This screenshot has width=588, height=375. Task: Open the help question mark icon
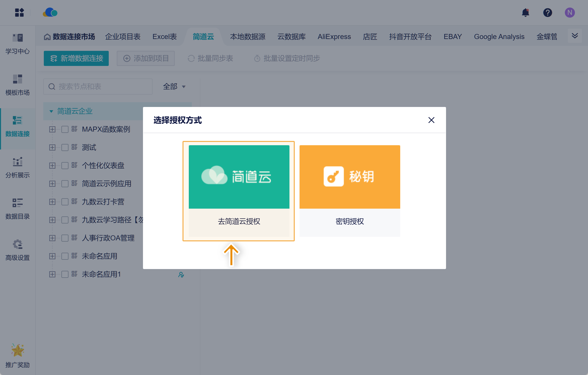point(547,13)
